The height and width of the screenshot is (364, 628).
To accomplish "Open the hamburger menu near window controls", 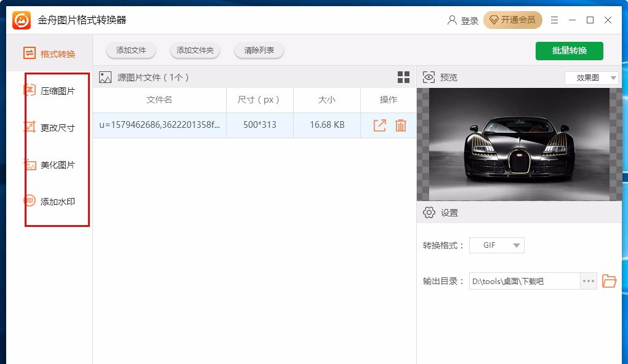I will click(x=554, y=20).
